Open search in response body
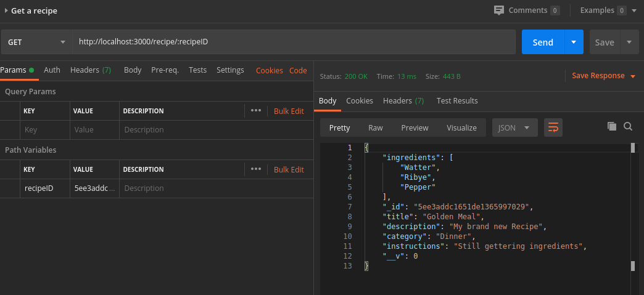Screen dimensions: 644x295 [627, 126]
